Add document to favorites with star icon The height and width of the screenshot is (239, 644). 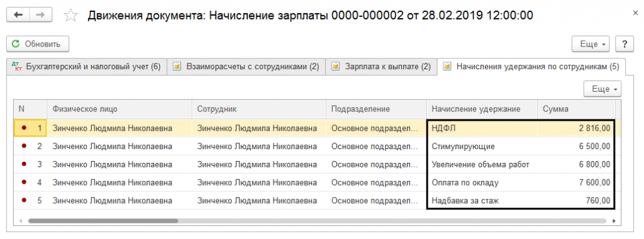pos(71,16)
